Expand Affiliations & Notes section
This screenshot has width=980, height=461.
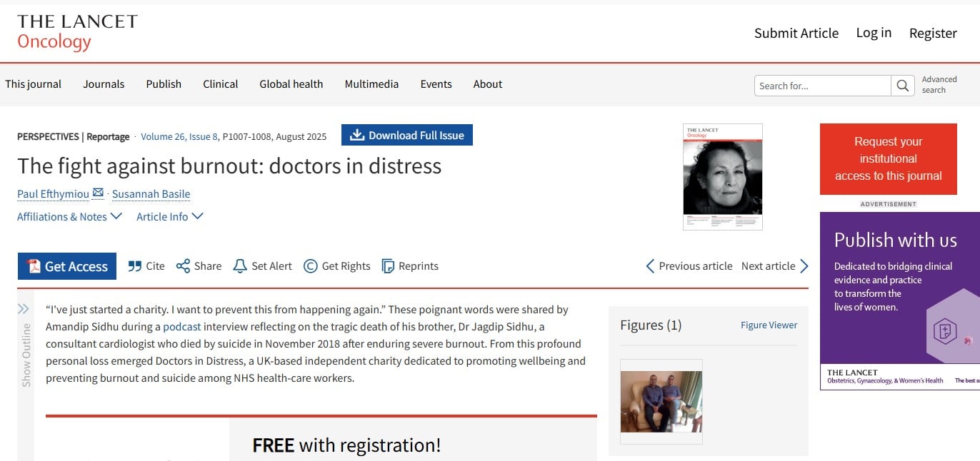pos(69,216)
